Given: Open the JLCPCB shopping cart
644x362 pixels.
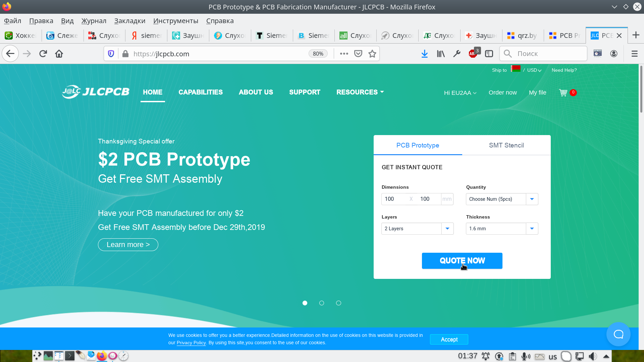Looking at the screenshot, I should pyautogui.click(x=563, y=93).
